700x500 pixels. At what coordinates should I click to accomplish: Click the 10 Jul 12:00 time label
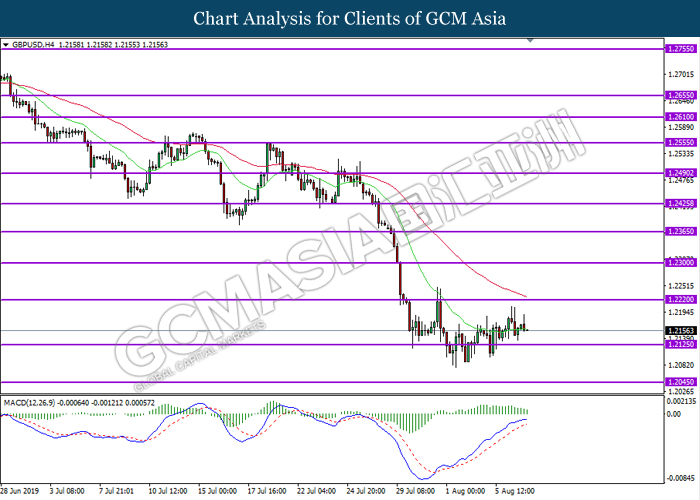tap(167, 491)
